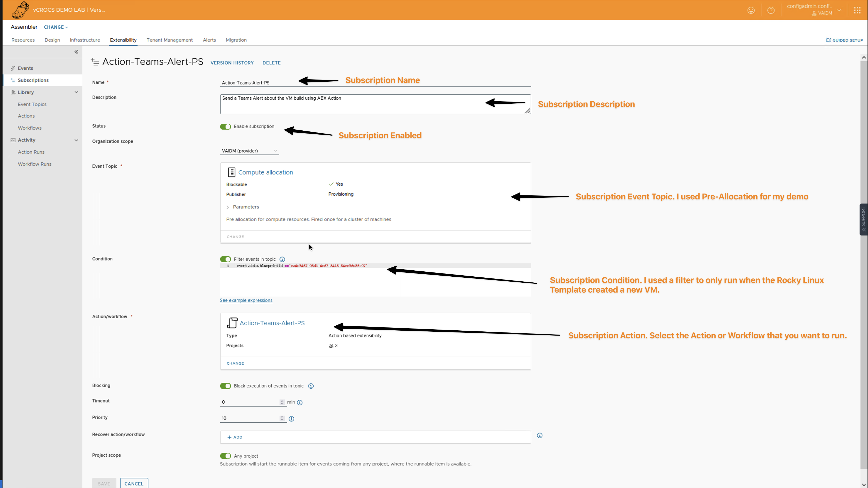
Task: Disable the Enable subscription toggle
Action: (x=226, y=127)
